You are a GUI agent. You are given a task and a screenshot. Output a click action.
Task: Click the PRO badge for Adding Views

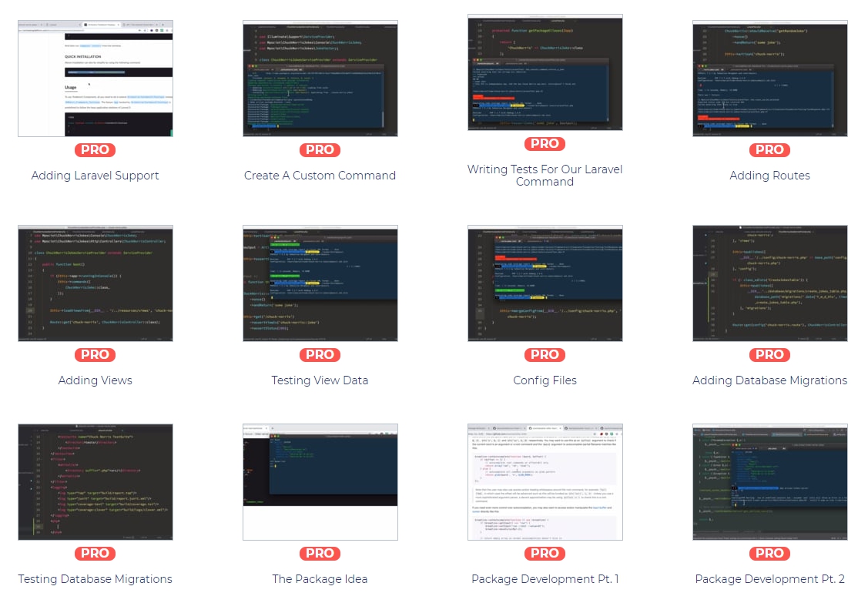[96, 355]
